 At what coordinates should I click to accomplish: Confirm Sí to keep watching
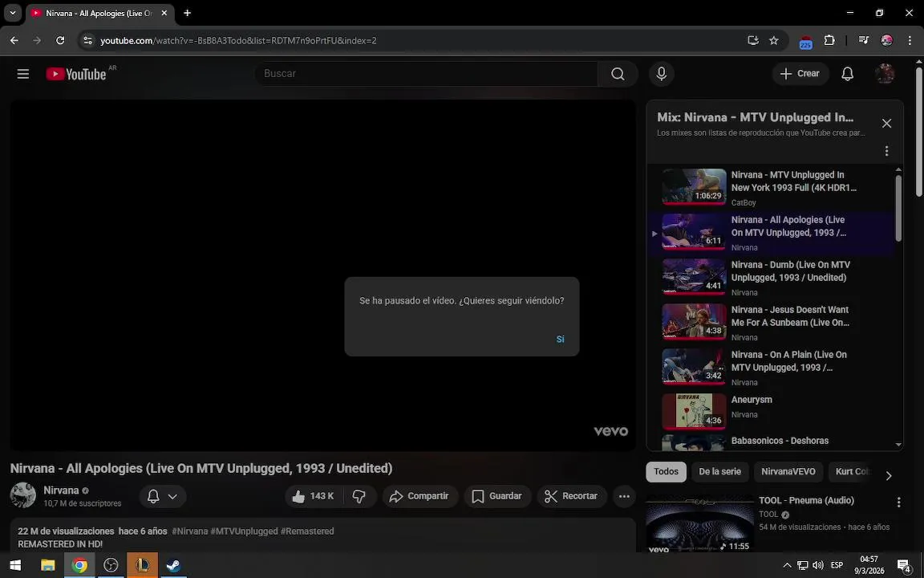560,339
